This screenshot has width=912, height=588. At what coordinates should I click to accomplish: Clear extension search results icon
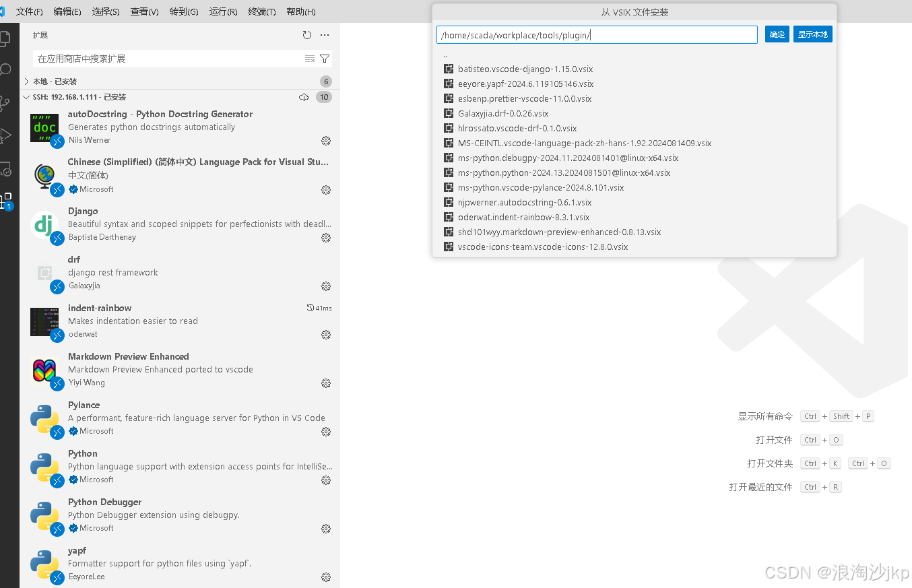310,59
